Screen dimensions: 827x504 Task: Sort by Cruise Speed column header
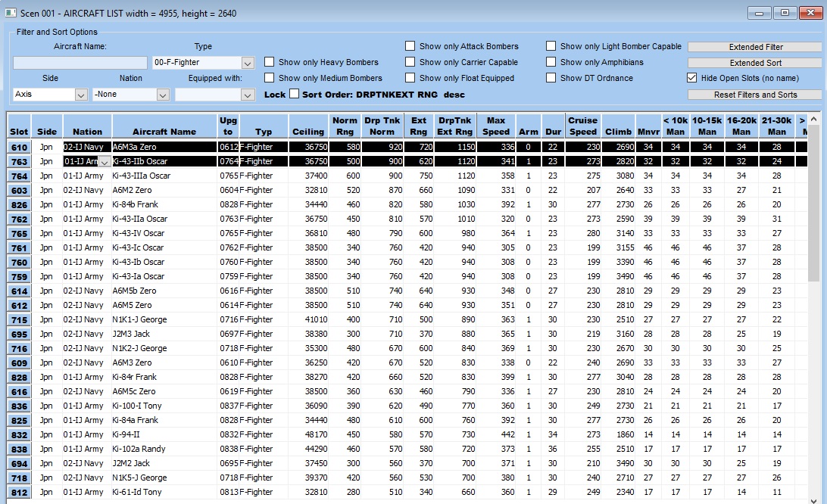tap(583, 126)
